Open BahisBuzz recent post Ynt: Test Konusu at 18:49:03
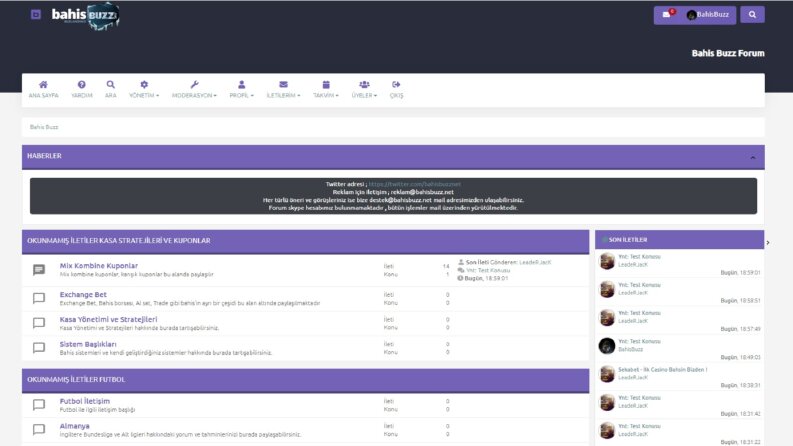This screenshot has width=793, height=446. (x=639, y=341)
